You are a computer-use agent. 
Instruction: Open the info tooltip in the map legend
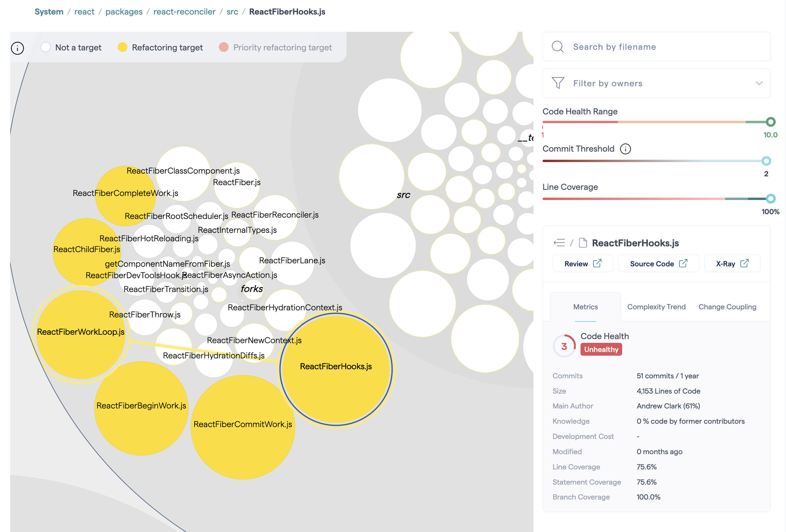[17, 48]
